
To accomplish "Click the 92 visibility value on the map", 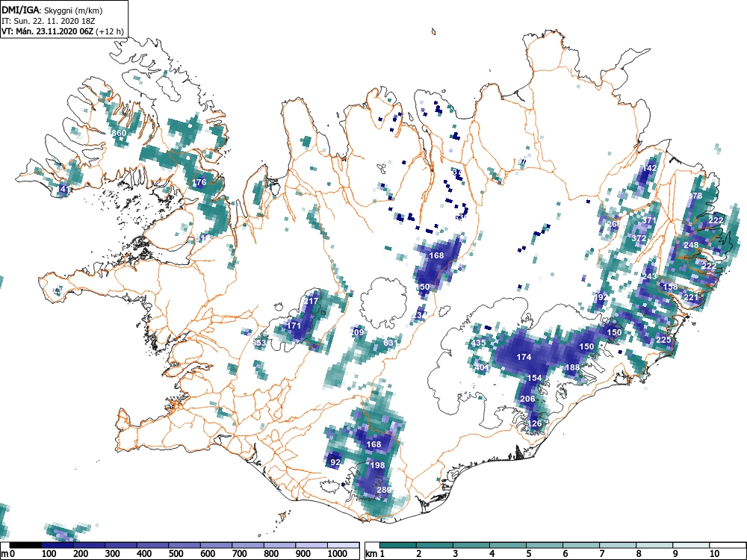I will 335,462.
